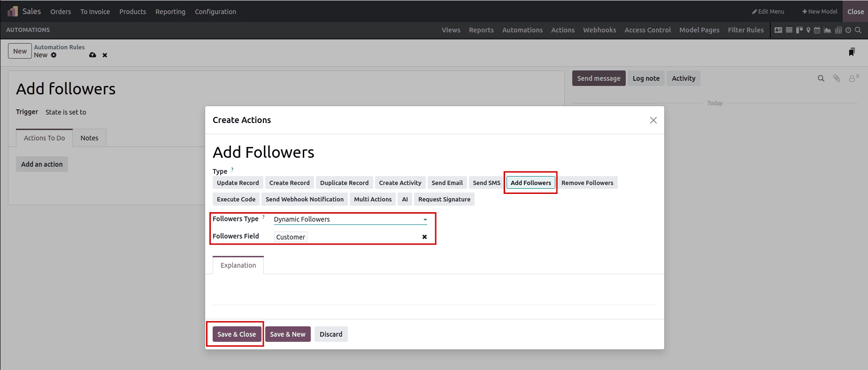
Task: Open the Configuration menu
Action: click(x=215, y=12)
